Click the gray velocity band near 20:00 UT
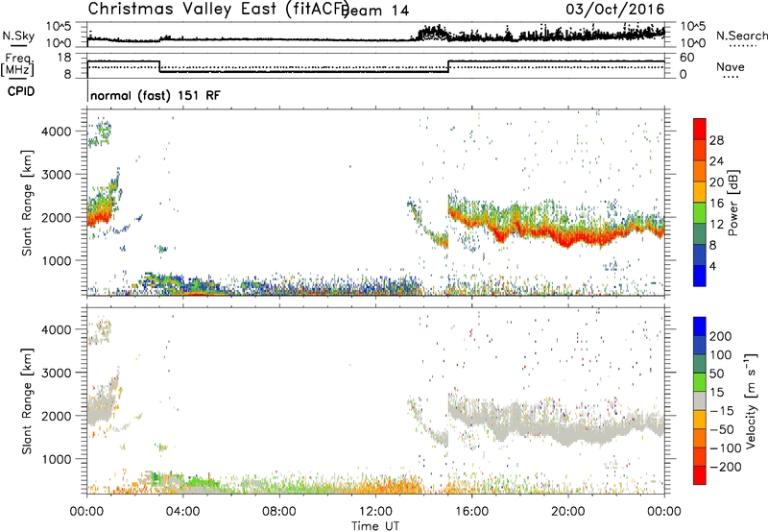 [x=568, y=432]
